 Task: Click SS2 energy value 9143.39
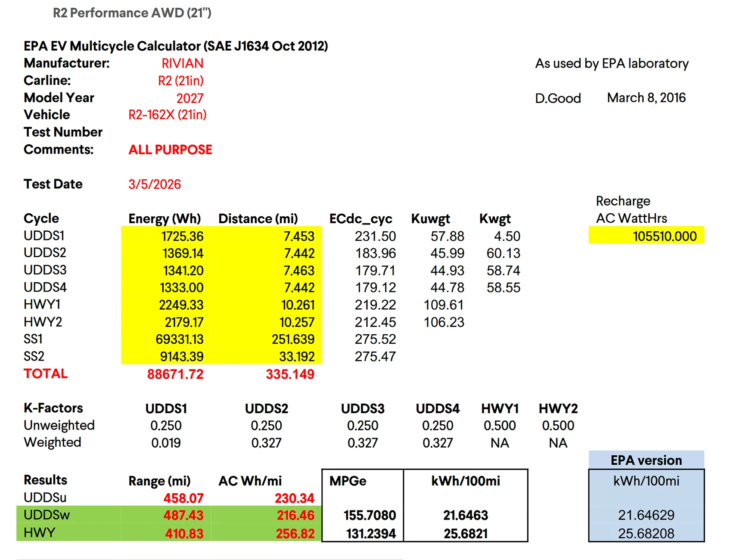181,357
